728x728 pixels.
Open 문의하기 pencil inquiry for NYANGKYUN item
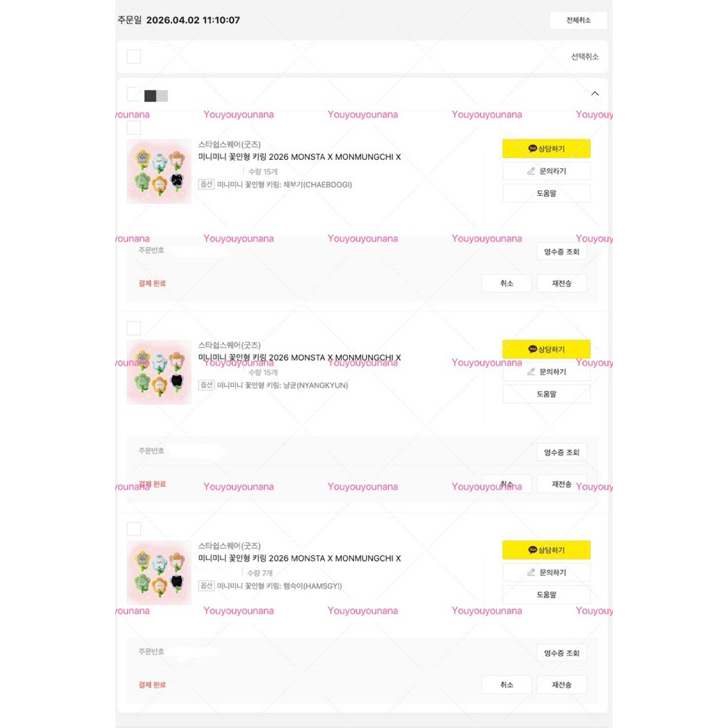click(546, 371)
